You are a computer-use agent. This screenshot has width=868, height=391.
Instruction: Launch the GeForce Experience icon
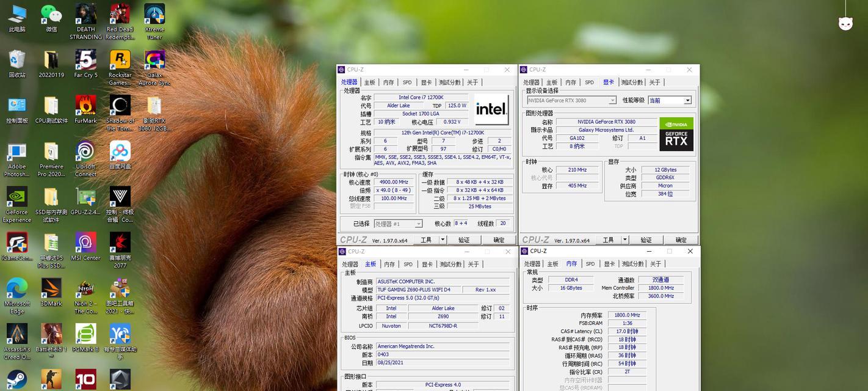tap(17, 205)
